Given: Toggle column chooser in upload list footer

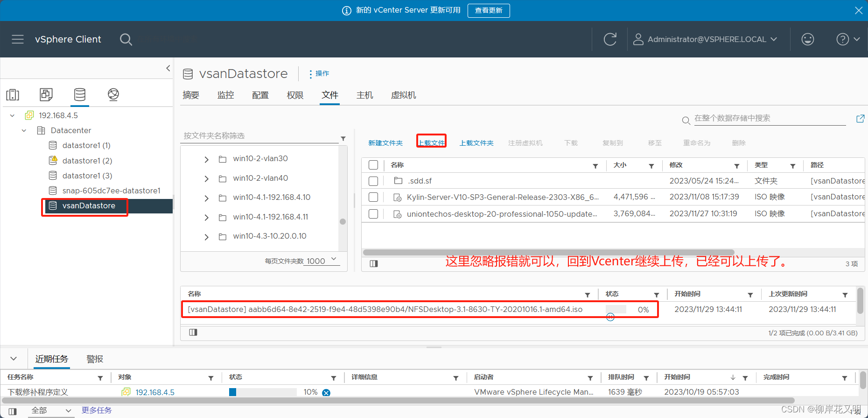Looking at the screenshot, I should coord(193,332).
